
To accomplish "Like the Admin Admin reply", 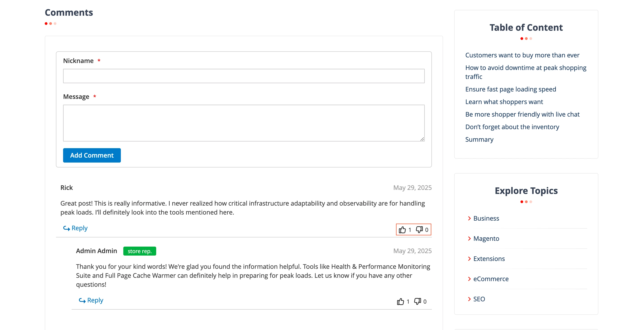I will (401, 302).
